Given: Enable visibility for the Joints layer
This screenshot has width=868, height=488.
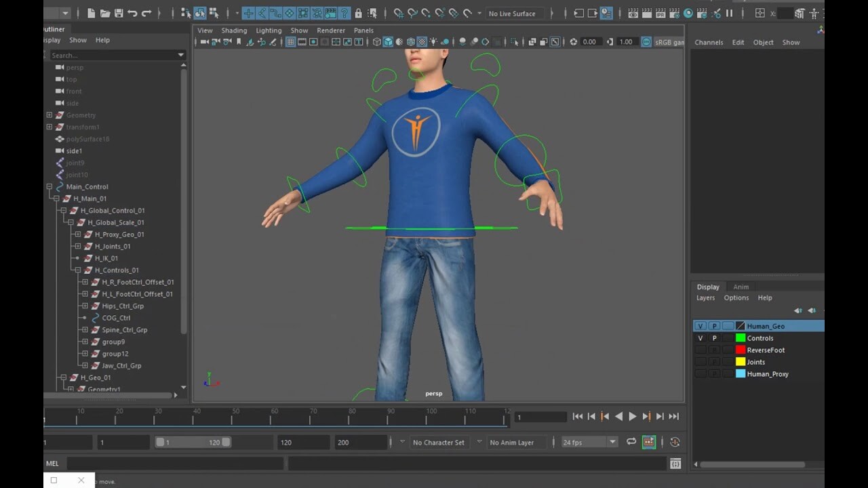Looking at the screenshot, I should pyautogui.click(x=701, y=362).
